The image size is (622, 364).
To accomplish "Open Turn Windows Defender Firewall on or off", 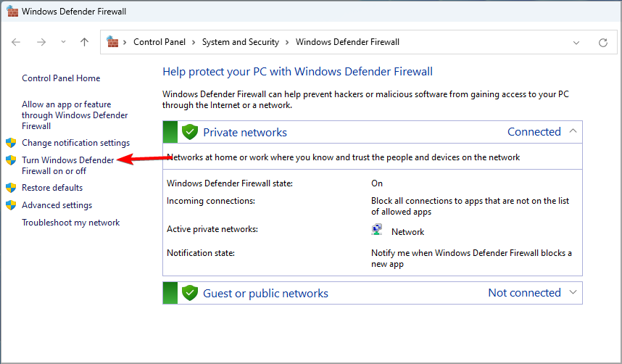I will click(67, 165).
